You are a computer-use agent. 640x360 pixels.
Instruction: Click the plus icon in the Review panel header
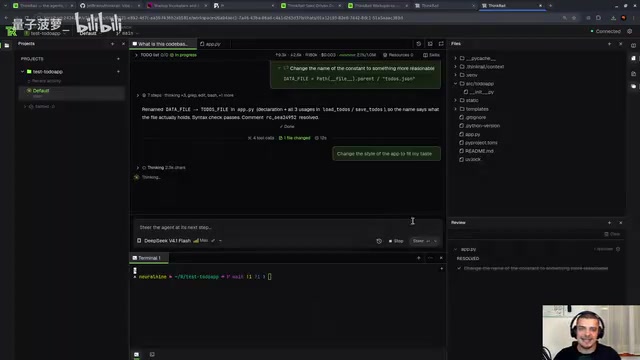tap(609, 222)
